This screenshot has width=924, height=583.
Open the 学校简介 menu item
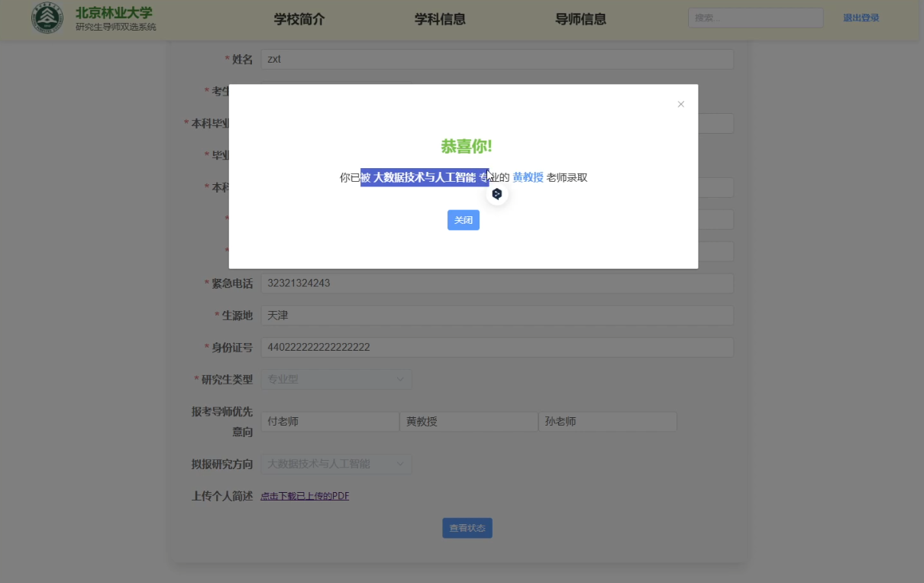[x=298, y=19]
